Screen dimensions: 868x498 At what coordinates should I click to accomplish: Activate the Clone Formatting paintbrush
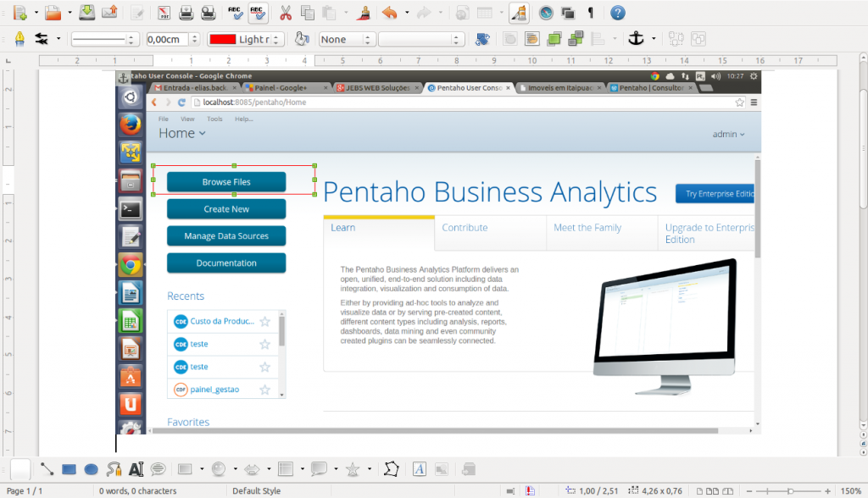364,13
